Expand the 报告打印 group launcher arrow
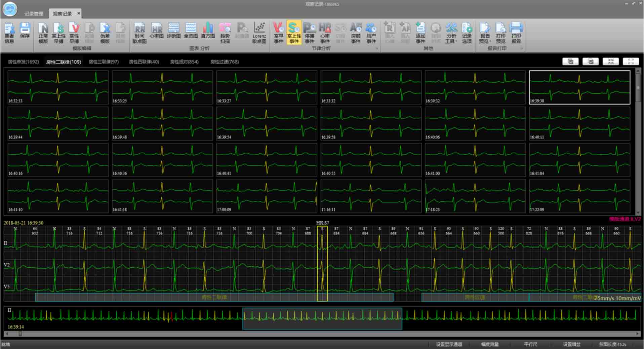 (522, 49)
